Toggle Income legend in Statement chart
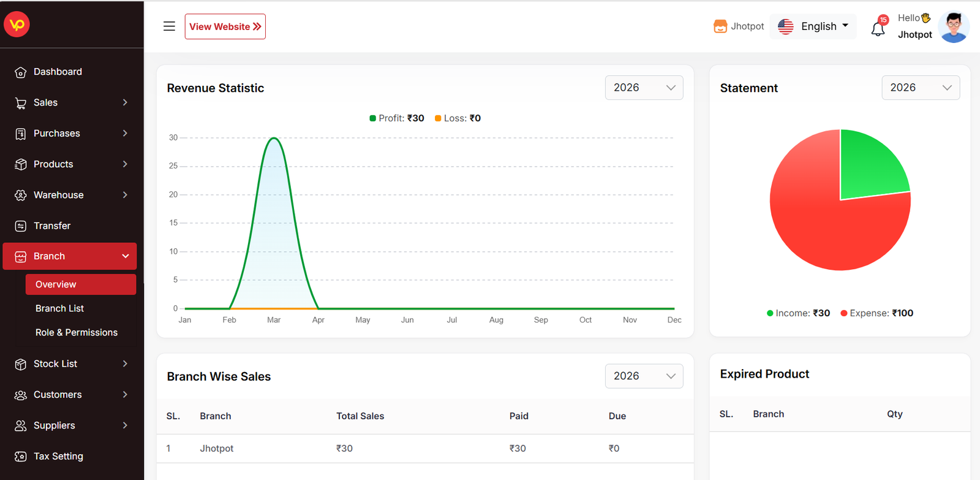Image resolution: width=980 pixels, height=480 pixels. [x=798, y=313]
